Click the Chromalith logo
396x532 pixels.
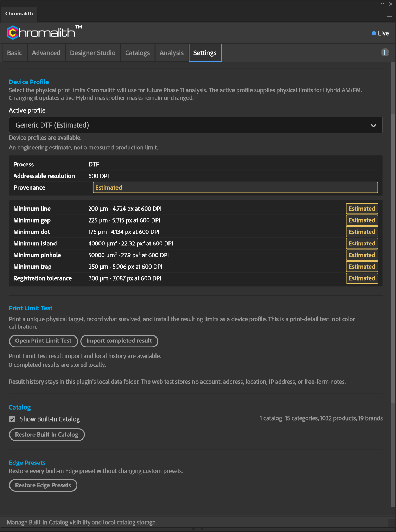click(44, 32)
